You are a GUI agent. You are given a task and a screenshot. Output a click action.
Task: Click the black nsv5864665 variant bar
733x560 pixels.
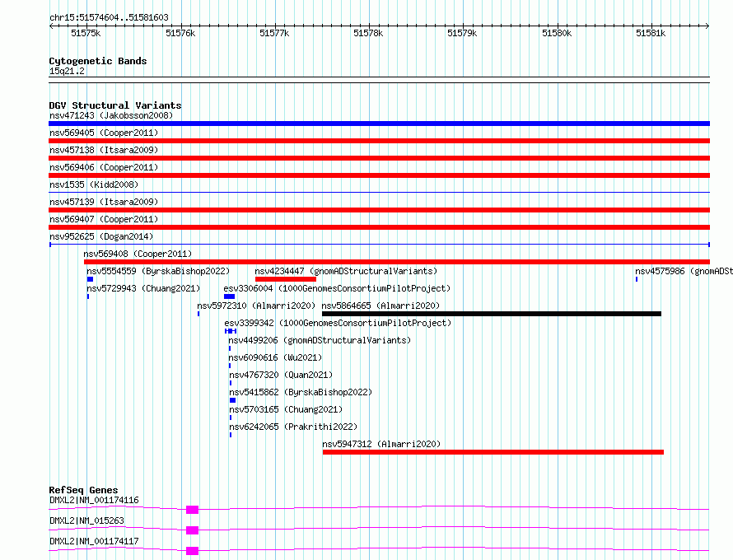492,314
